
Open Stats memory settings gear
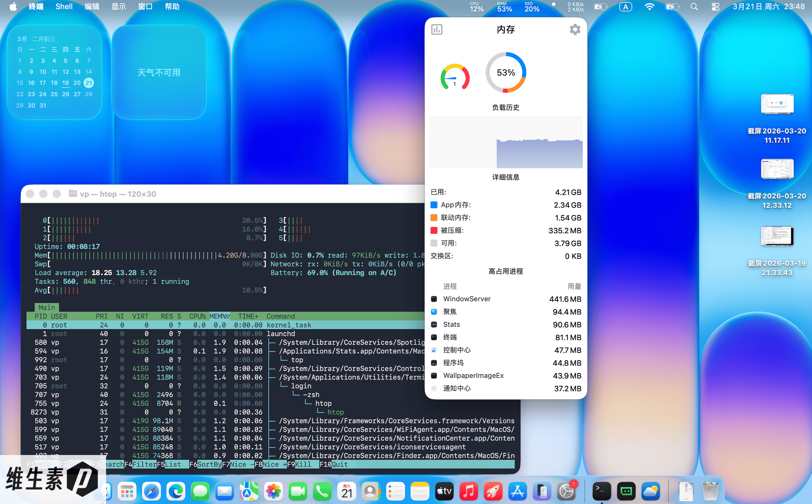point(575,30)
